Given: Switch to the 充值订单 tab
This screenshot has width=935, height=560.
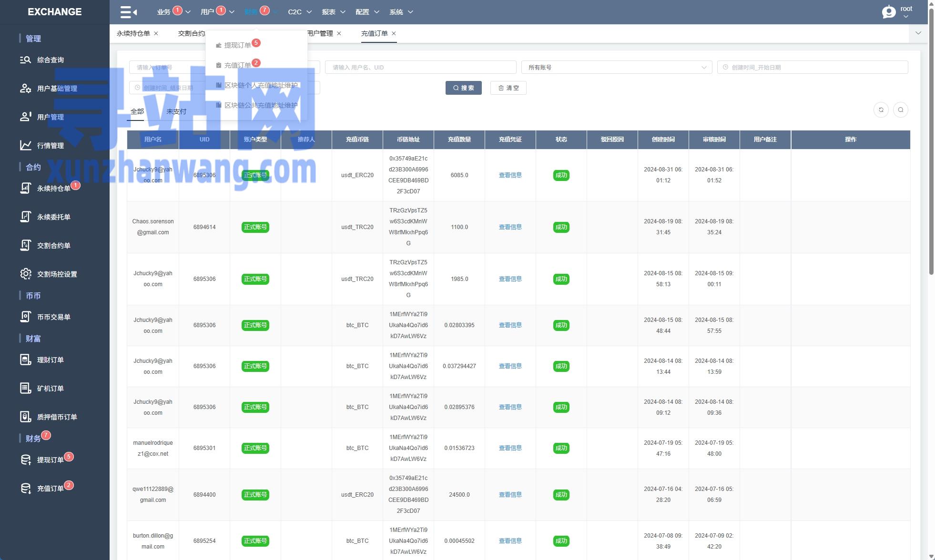Looking at the screenshot, I should pyautogui.click(x=375, y=33).
